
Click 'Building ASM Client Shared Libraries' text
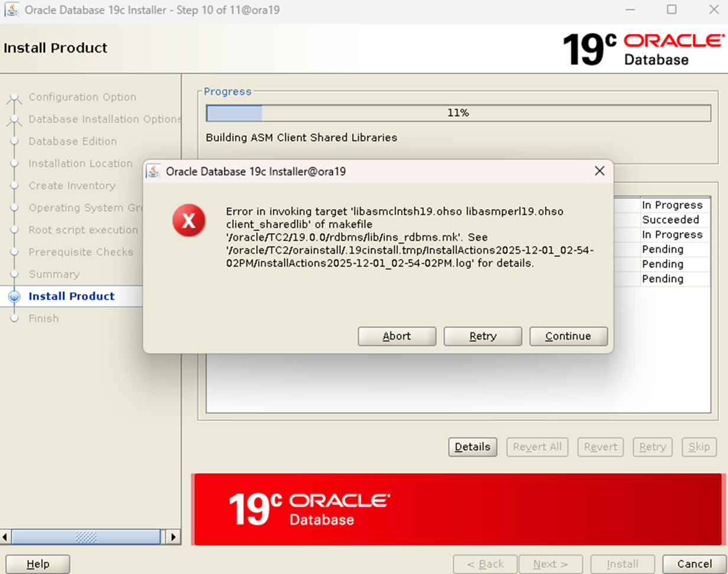tap(301, 138)
